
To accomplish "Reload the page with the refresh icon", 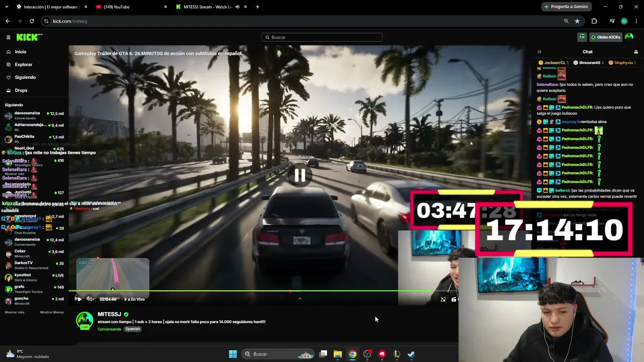I will click(x=32, y=21).
